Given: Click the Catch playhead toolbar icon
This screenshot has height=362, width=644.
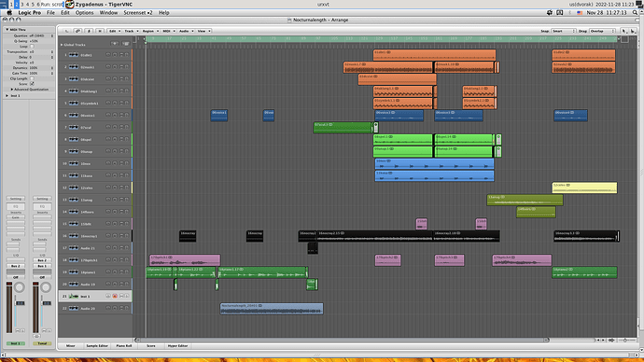Looking at the screenshot, I should point(89,31).
